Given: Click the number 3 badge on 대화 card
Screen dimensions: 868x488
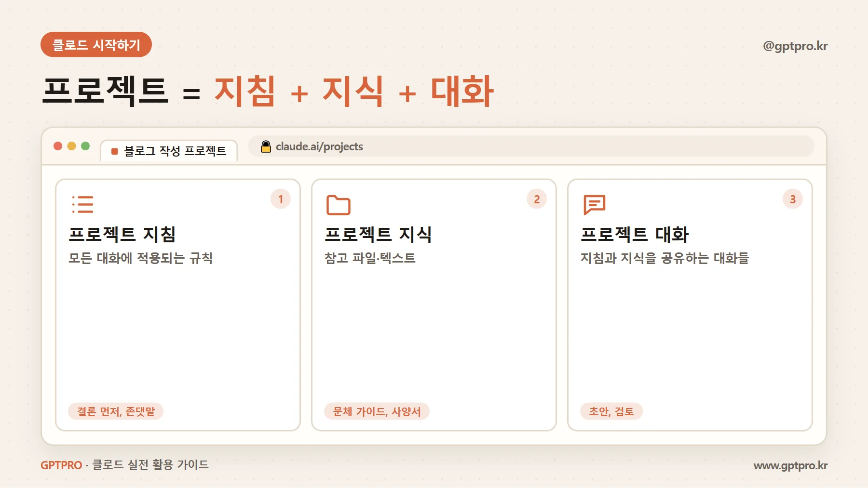Looking at the screenshot, I should pyautogui.click(x=793, y=199).
